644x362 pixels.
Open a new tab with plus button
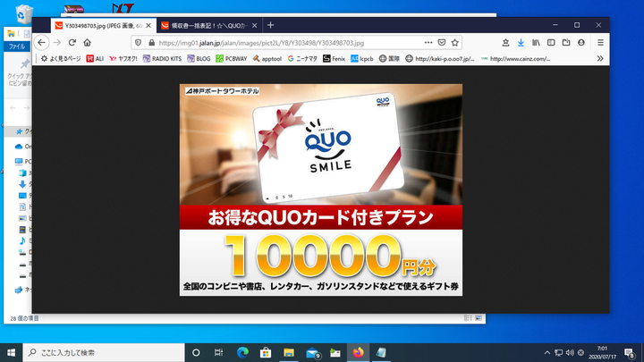point(271,25)
